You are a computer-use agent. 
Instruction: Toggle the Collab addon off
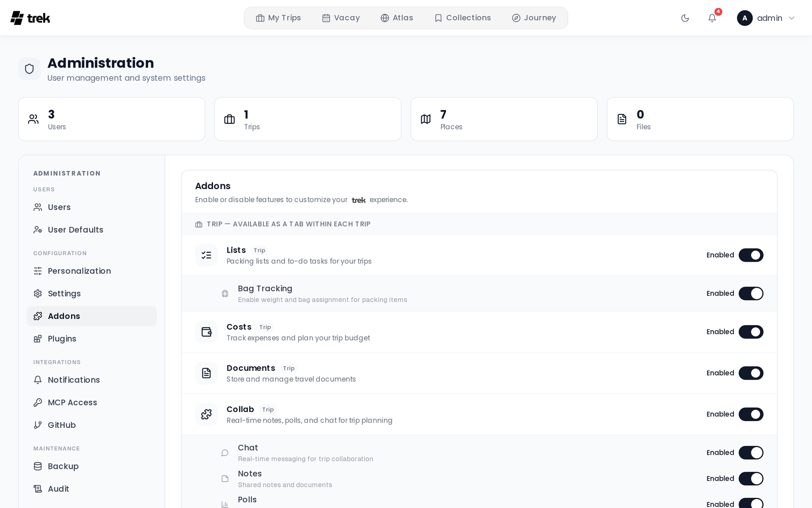tap(751, 414)
